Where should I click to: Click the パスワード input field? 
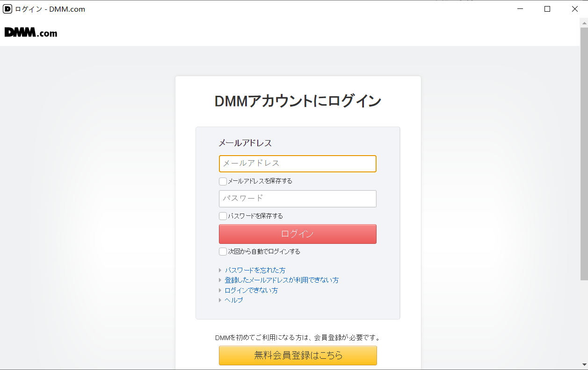298,199
